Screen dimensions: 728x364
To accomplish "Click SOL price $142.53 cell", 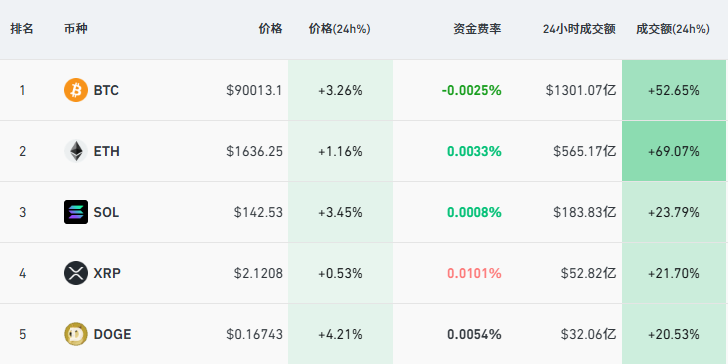I will tap(258, 213).
